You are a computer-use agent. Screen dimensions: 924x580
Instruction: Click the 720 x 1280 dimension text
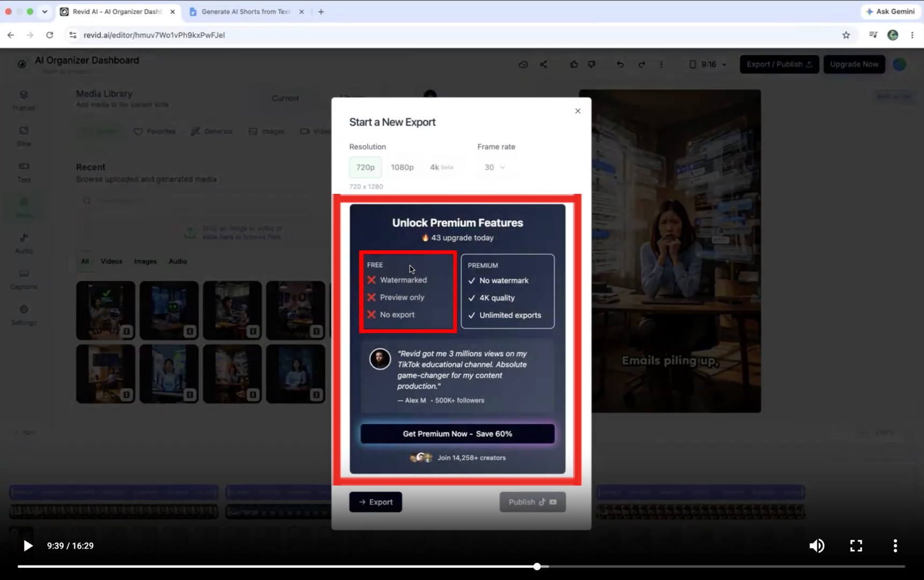click(366, 186)
